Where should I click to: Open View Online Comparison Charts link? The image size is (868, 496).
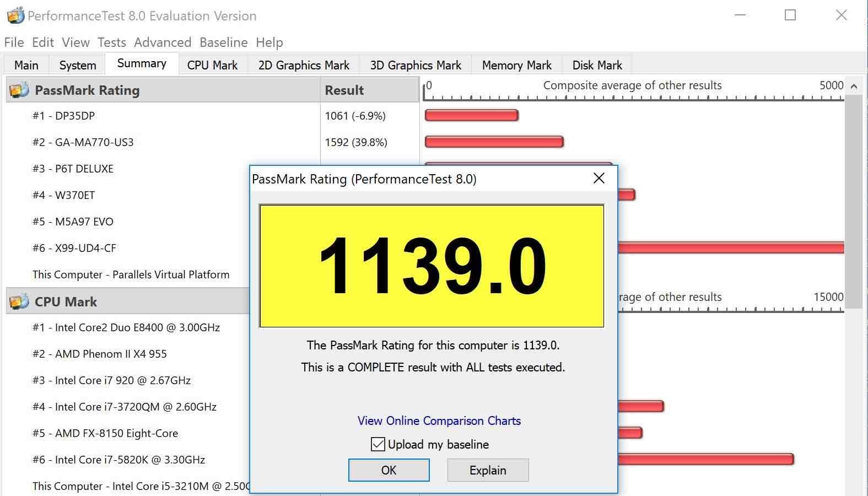pos(439,420)
